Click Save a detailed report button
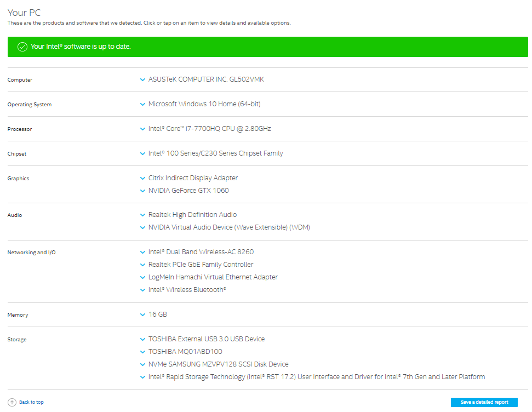This screenshot has width=532, height=412. (x=484, y=402)
